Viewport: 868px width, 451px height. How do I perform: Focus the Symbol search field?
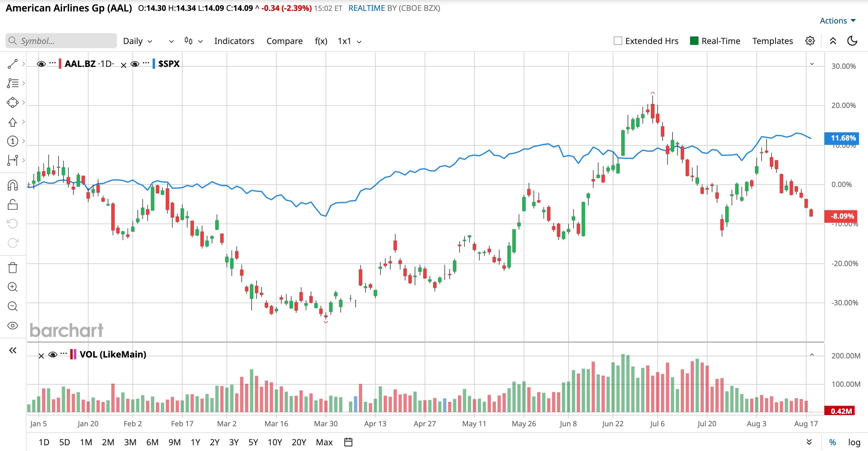pos(61,41)
